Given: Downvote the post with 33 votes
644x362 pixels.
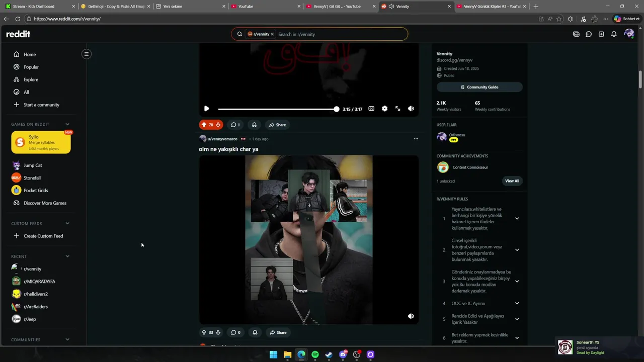Looking at the screenshot, I should coord(218,332).
